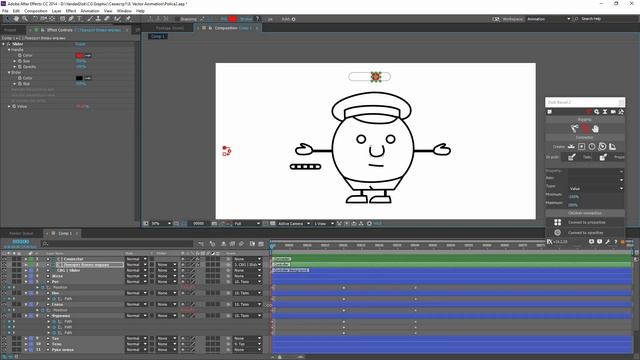Open the Duik Property dropdown
The width and height of the screenshot is (640, 360).
pyautogui.click(x=596, y=171)
